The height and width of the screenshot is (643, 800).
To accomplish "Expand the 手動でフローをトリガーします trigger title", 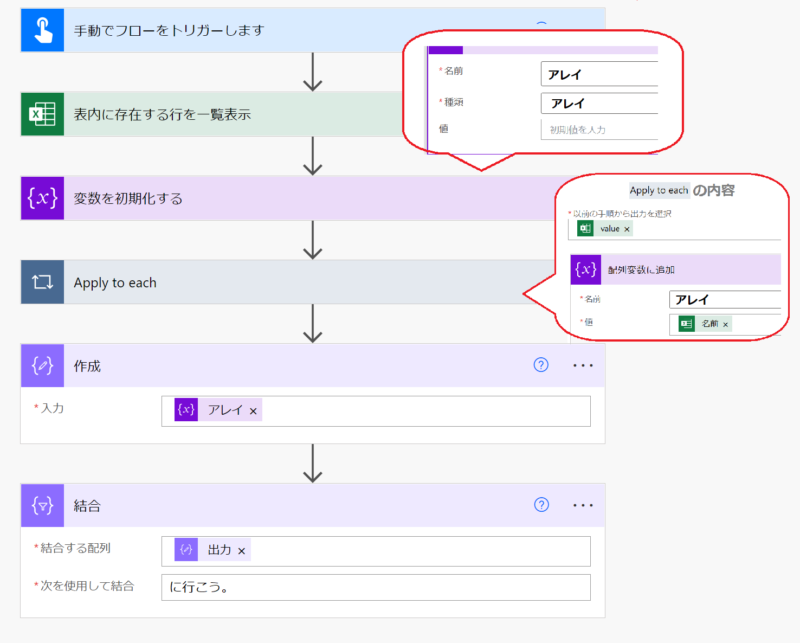I will point(168,30).
